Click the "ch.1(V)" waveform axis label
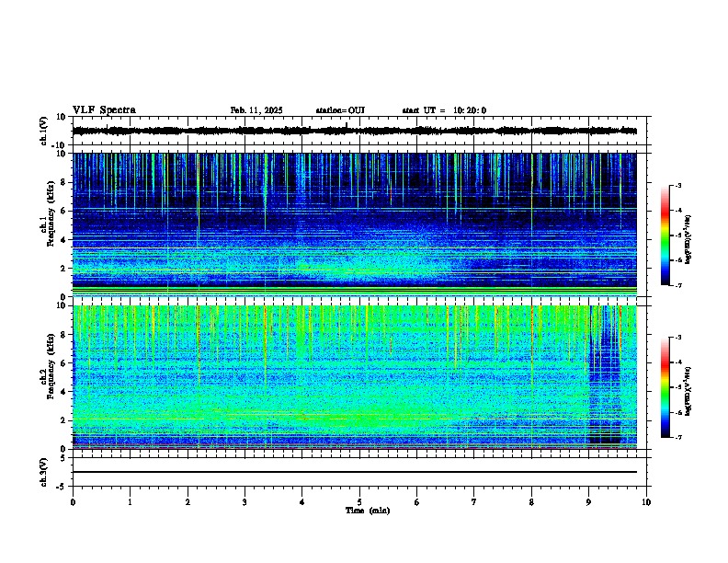This screenshot has width=728, height=563. [x=44, y=131]
